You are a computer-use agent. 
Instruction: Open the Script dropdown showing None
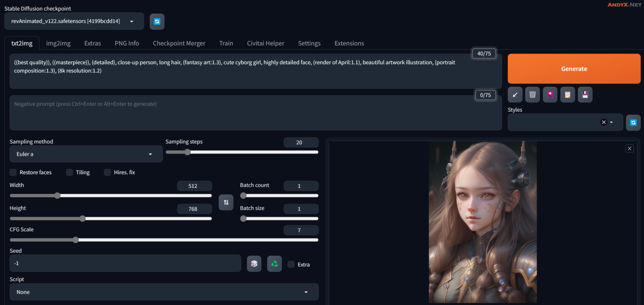[164, 292]
